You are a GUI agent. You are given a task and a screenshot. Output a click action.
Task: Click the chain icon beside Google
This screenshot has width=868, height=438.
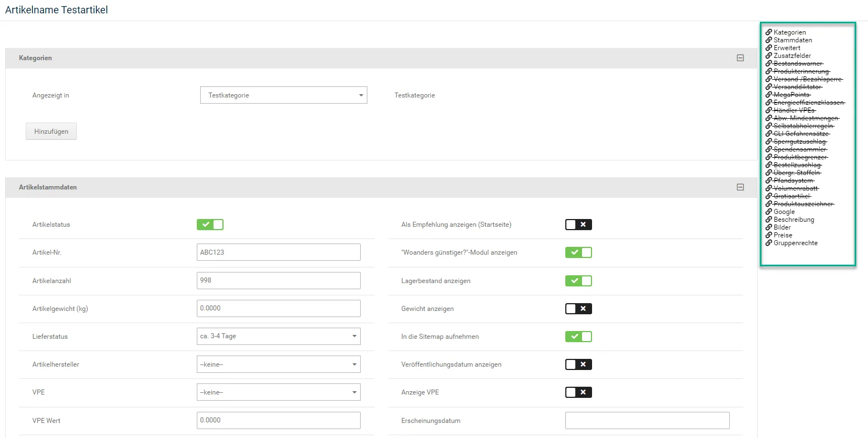click(x=769, y=212)
